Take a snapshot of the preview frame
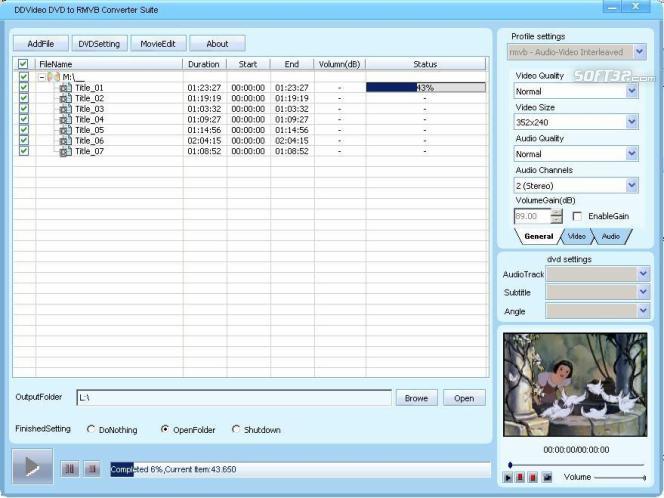Viewport: 664px width, 498px height. [x=547, y=477]
